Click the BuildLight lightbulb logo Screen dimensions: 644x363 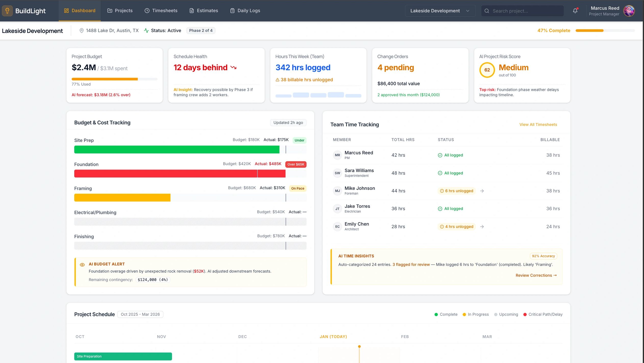(x=7, y=11)
